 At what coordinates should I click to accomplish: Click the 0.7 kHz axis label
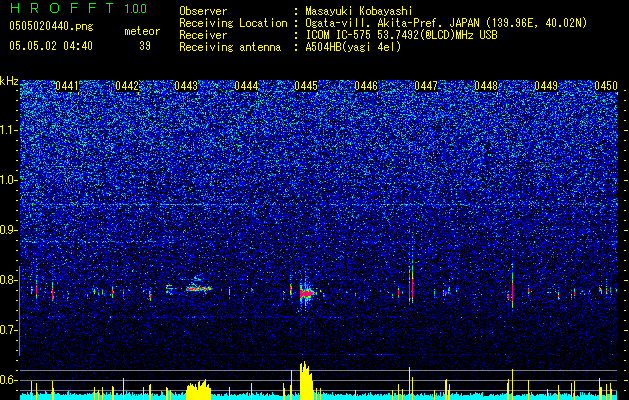pos(9,330)
